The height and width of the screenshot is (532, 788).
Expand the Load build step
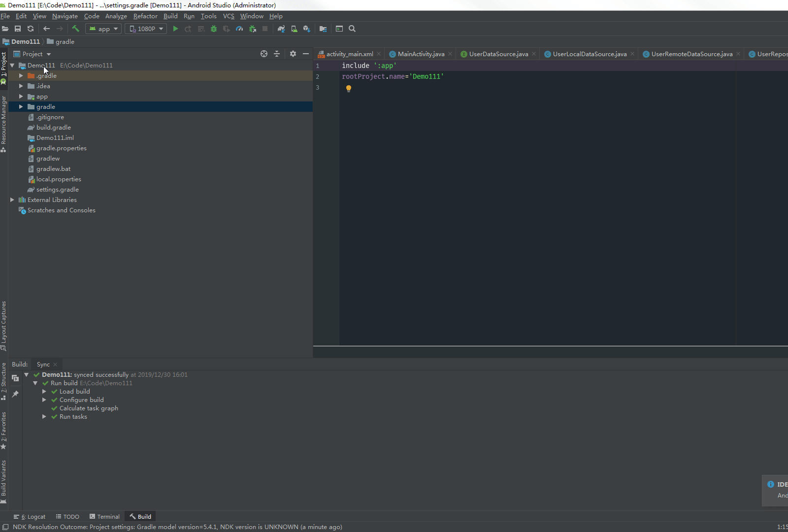click(44, 392)
